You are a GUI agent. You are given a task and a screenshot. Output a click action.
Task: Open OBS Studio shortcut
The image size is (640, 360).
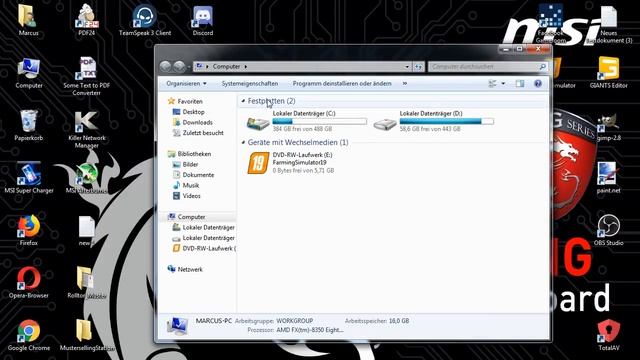click(608, 231)
